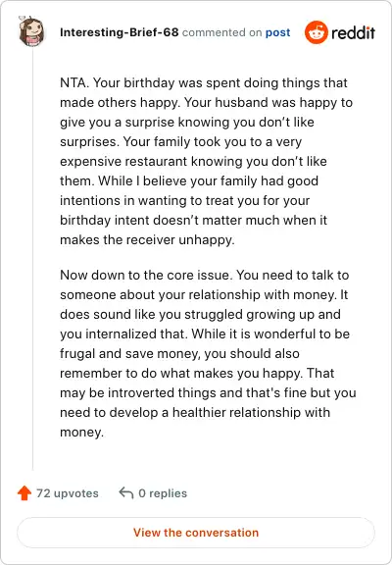Viewport: 392px width, 565px height.
Task: Click the line "makes the receiver unhappy."
Action: 147,239
